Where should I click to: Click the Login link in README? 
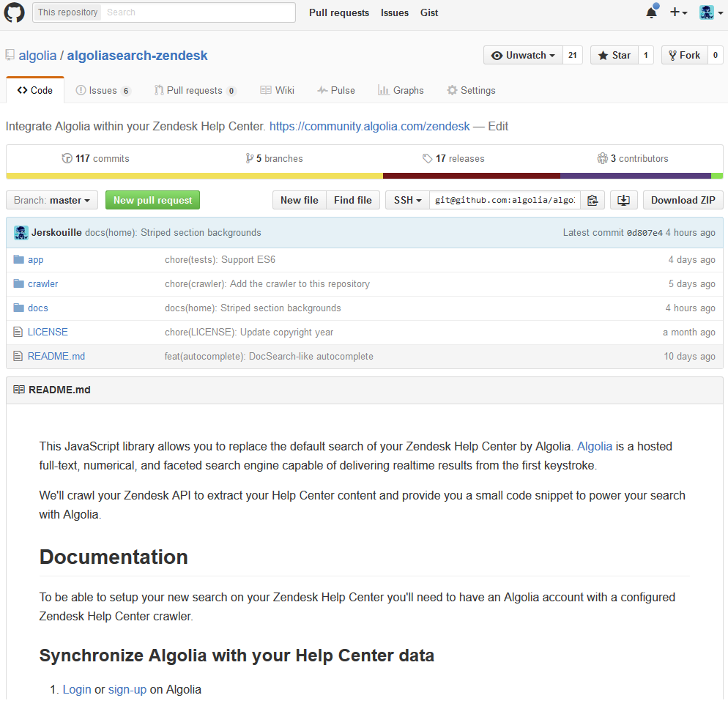(x=77, y=689)
